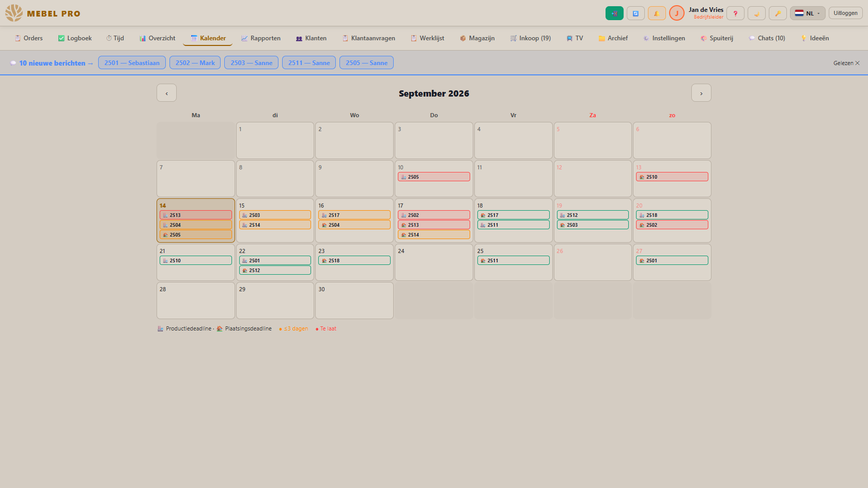Open help with the question mark icon
The height and width of the screenshot is (488, 868).
pos(735,13)
